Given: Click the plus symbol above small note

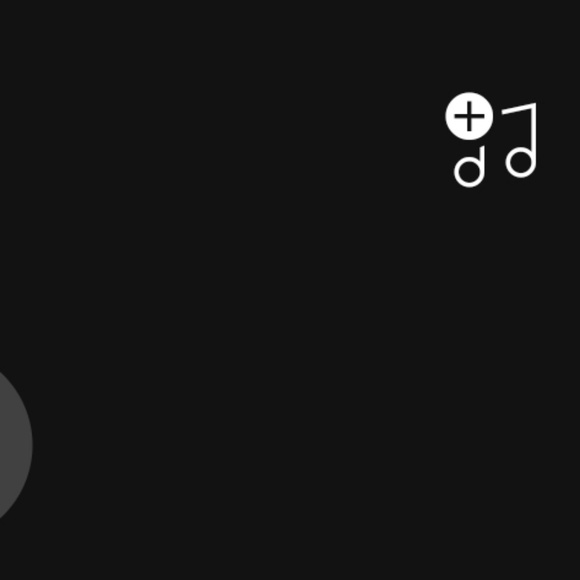Looking at the screenshot, I should coord(469,116).
